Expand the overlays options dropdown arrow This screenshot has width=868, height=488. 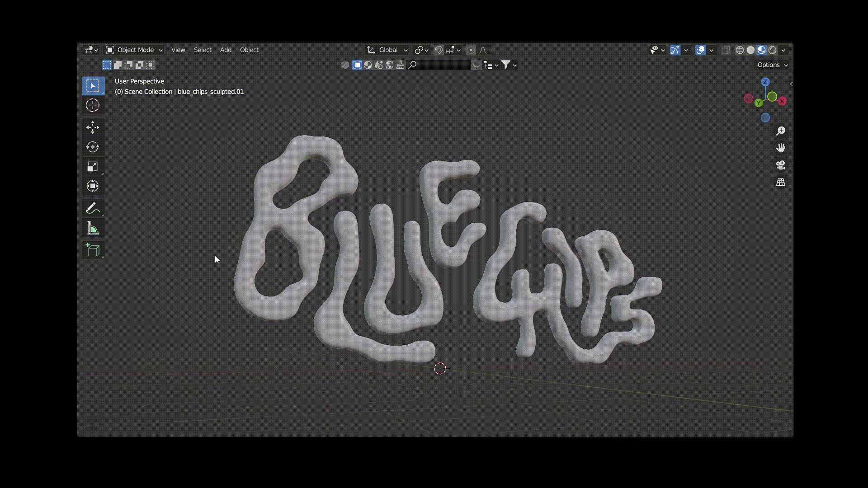point(711,50)
